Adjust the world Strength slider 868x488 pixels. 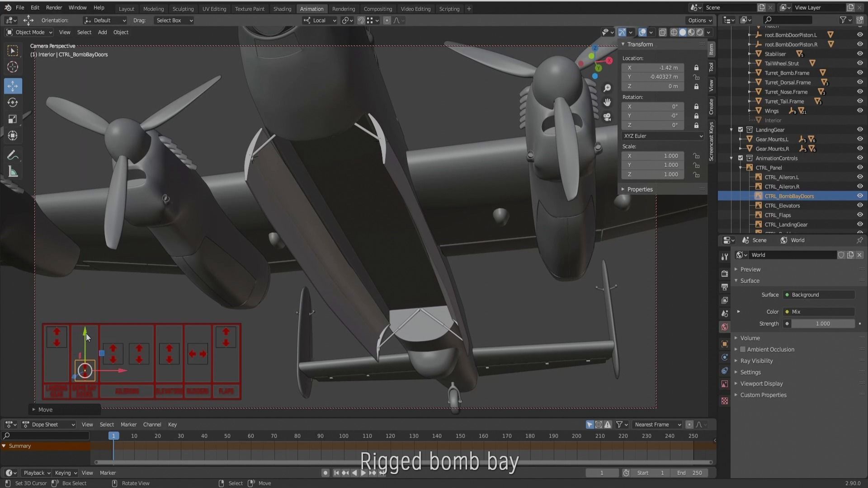pyautogui.click(x=822, y=324)
